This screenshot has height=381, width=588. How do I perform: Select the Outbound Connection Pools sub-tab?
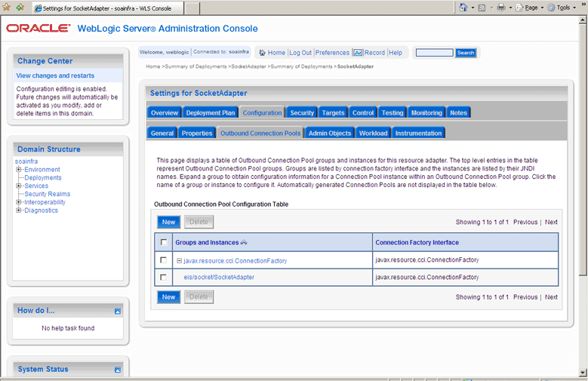[260, 133]
